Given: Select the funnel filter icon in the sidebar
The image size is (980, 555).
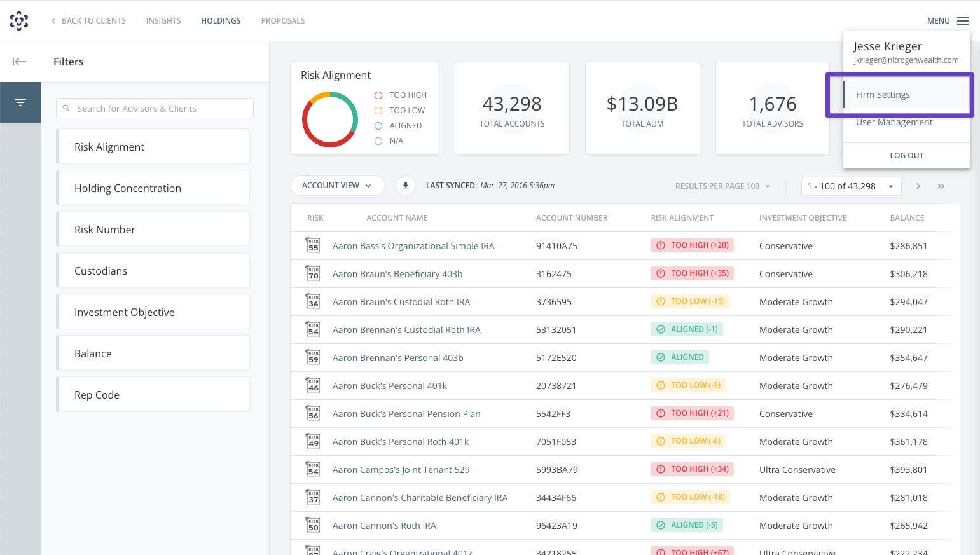Looking at the screenshot, I should (x=20, y=102).
